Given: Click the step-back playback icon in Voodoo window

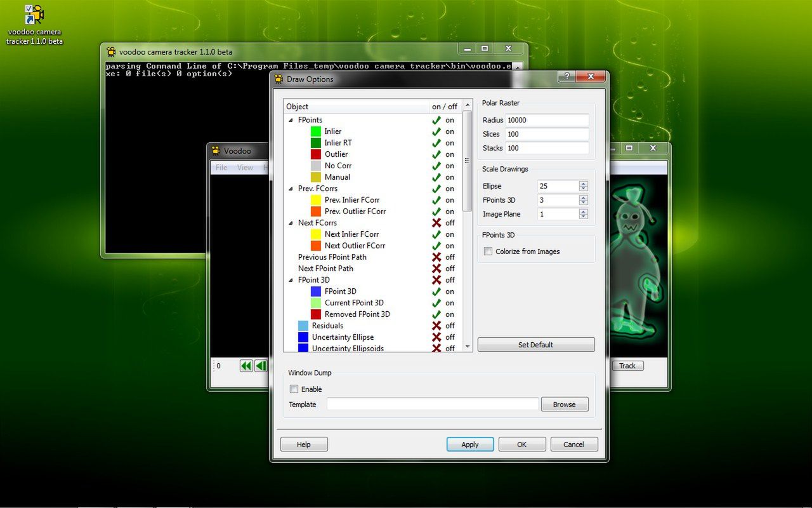Looking at the screenshot, I should pos(261,365).
